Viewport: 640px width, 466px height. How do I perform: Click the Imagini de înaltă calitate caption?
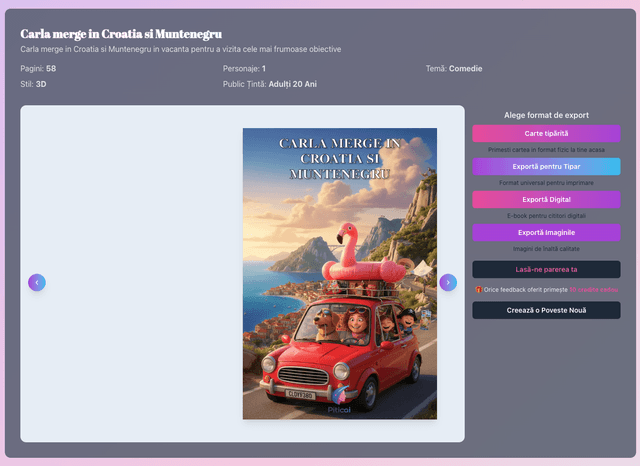(546, 249)
